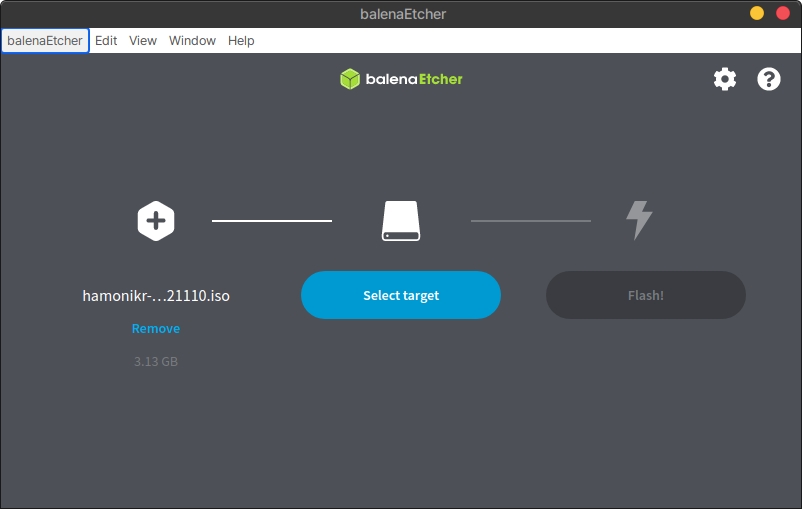This screenshot has width=802, height=509.
Task: Minimize window with the yellow button
Action: click(x=757, y=13)
